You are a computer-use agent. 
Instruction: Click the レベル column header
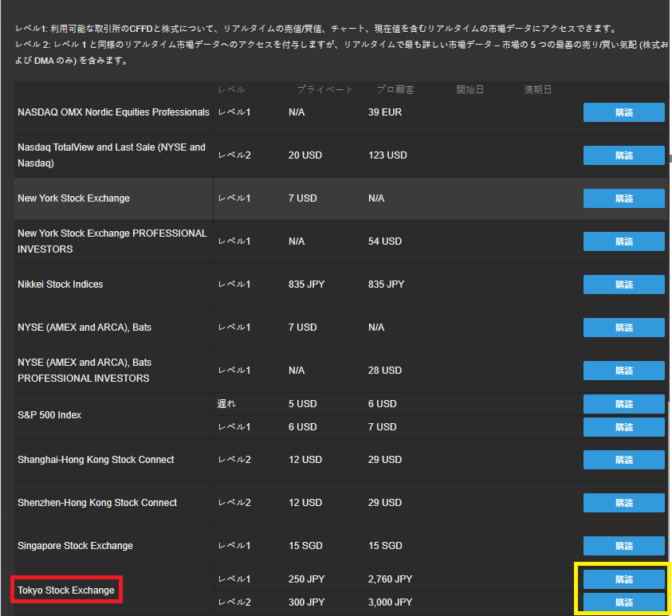(x=231, y=89)
